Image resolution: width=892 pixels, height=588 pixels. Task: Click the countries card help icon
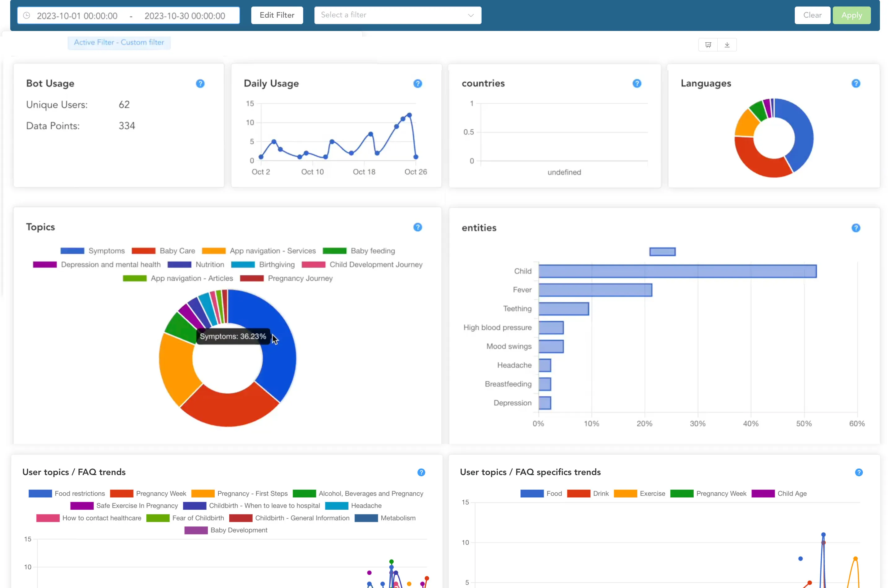click(636, 84)
